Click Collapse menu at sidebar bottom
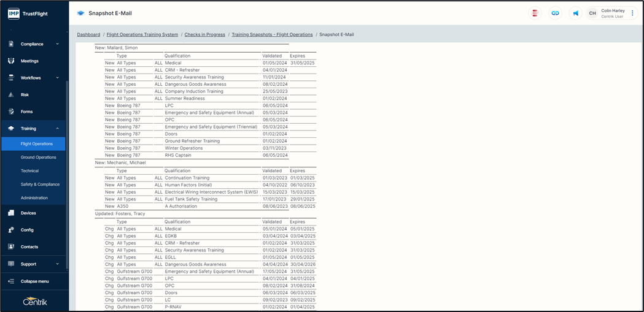Viewport: 644px width, 312px height. pyautogui.click(x=34, y=281)
